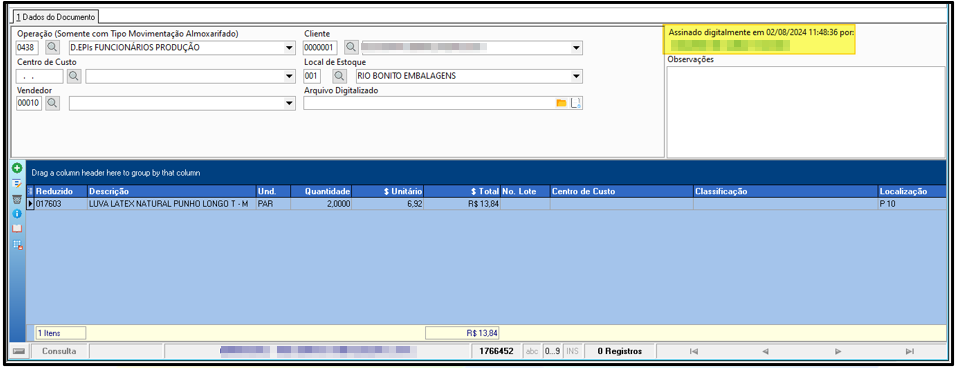Switch to Dados do Documento tab

click(x=56, y=17)
